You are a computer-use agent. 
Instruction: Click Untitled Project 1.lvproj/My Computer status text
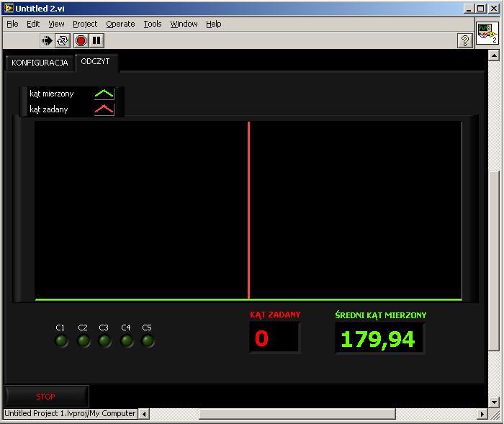point(70,413)
